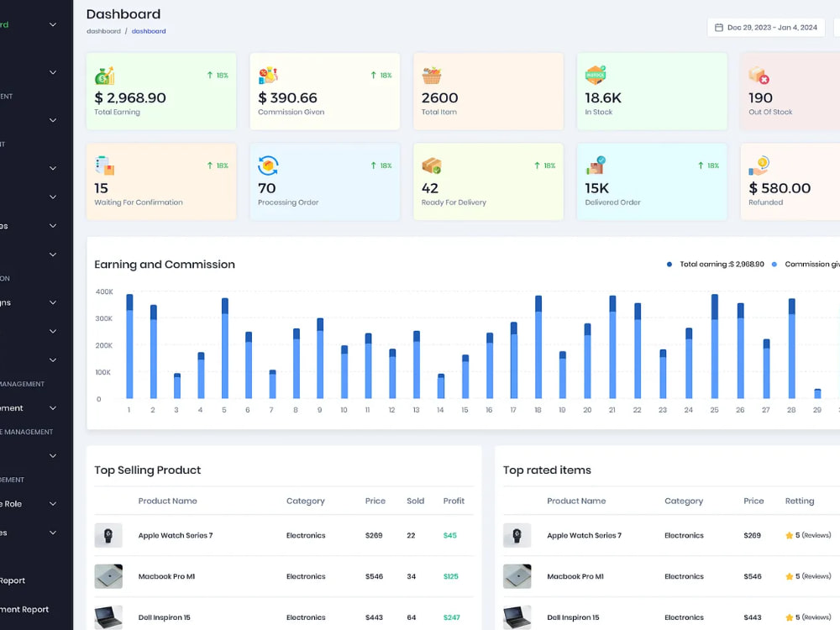Click the Total Item basket icon
Image resolution: width=840 pixels, height=630 pixels.
[x=431, y=76]
